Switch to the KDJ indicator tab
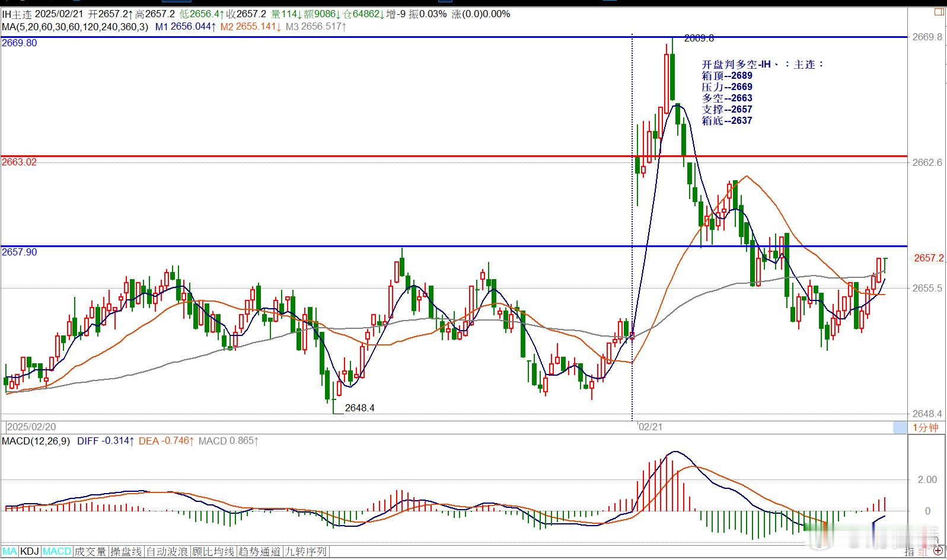Screen dimensions: 947x560 click(x=30, y=552)
